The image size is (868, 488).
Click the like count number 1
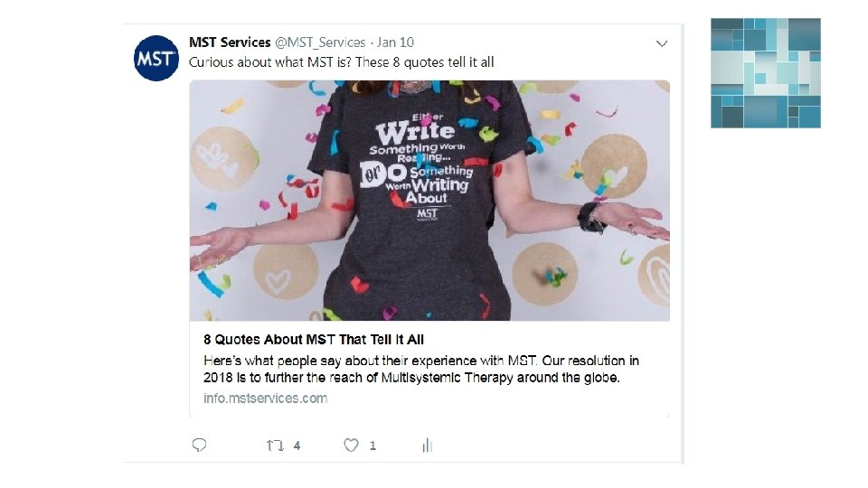(x=373, y=446)
